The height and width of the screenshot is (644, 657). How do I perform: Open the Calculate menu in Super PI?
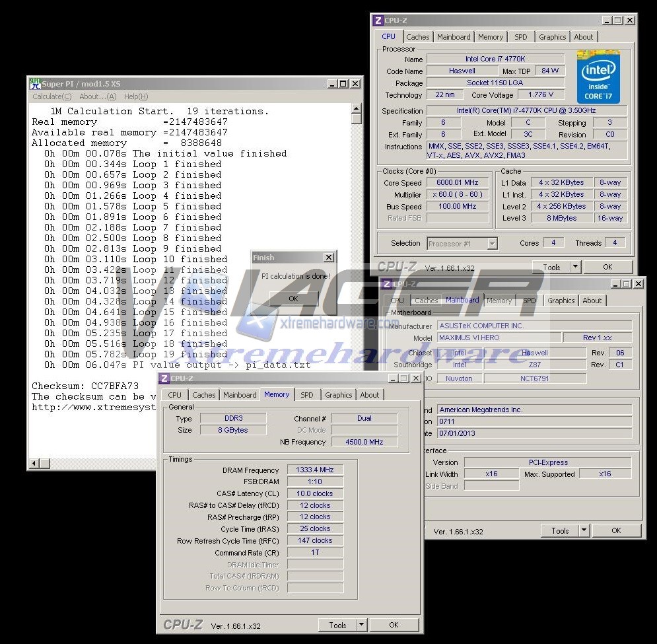click(52, 96)
